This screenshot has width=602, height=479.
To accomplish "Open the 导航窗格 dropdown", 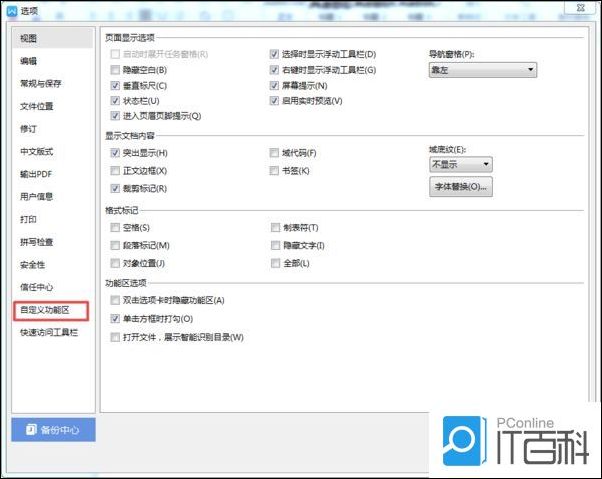I will tap(483, 70).
